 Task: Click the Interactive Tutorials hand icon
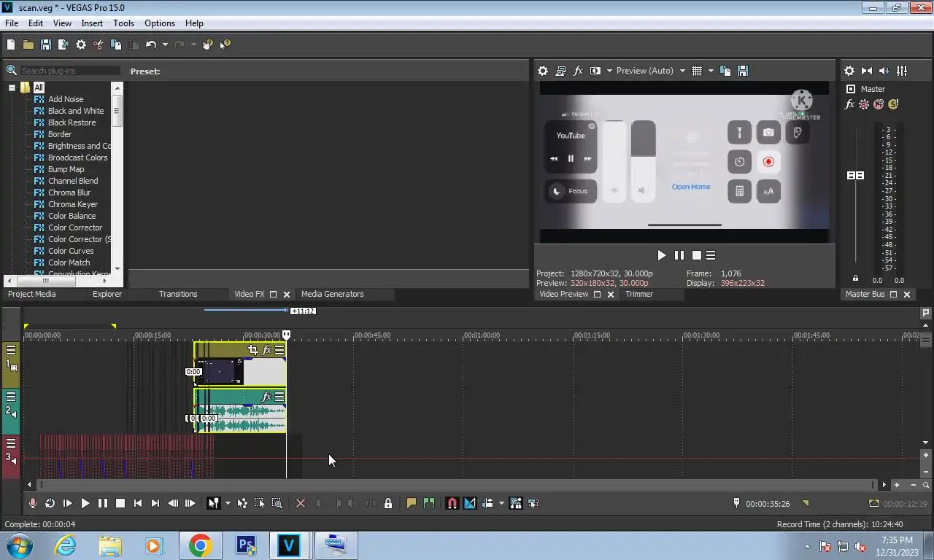[208, 44]
